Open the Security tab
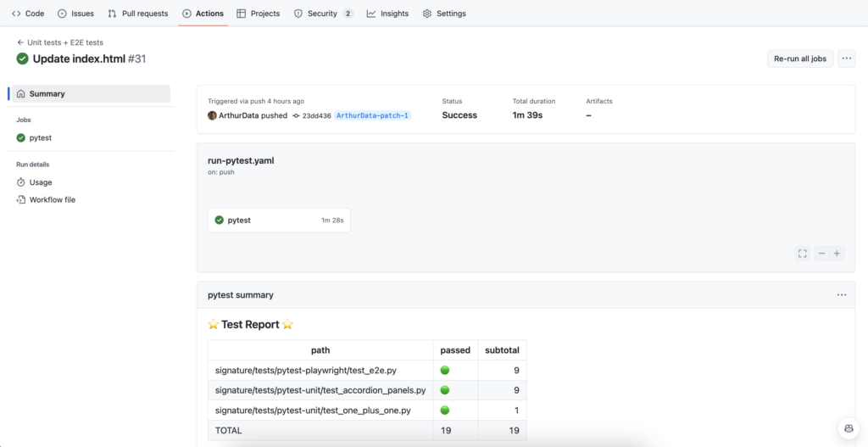Viewport: 868px width, 447px height. [x=323, y=14]
